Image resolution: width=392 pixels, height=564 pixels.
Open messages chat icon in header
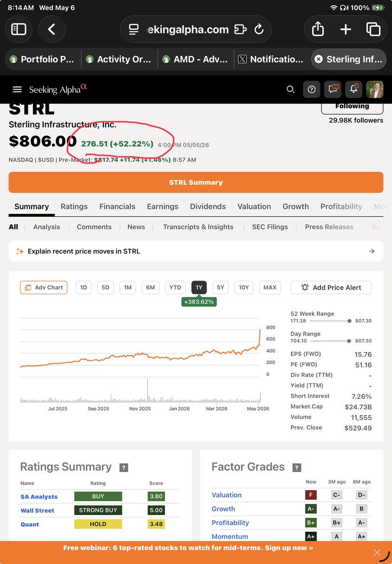333,89
